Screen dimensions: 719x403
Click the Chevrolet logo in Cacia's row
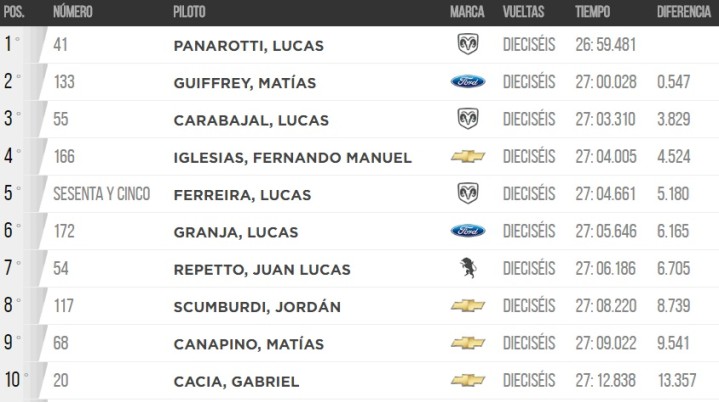[467, 381]
